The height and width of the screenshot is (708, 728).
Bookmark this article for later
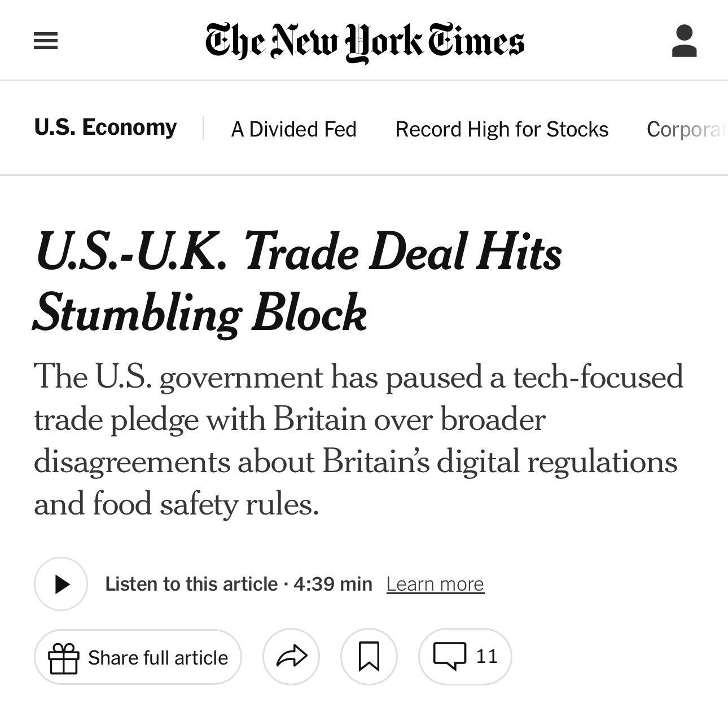click(x=369, y=657)
